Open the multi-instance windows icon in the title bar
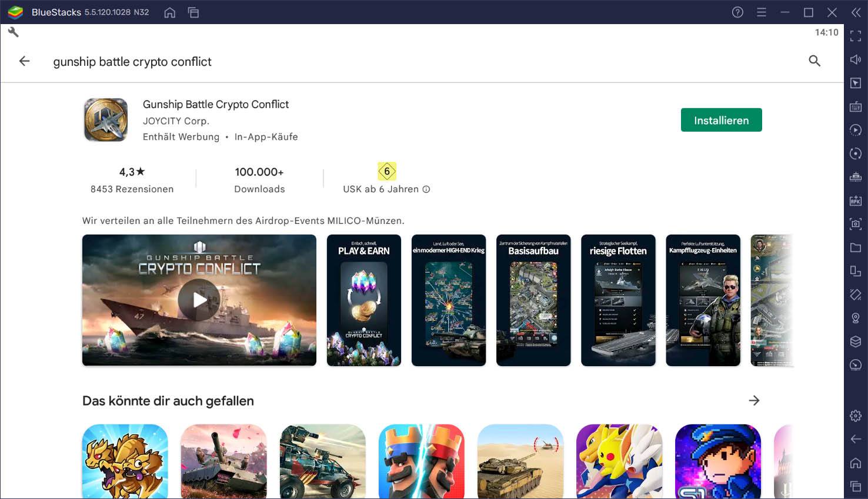868x499 pixels. (x=193, y=12)
